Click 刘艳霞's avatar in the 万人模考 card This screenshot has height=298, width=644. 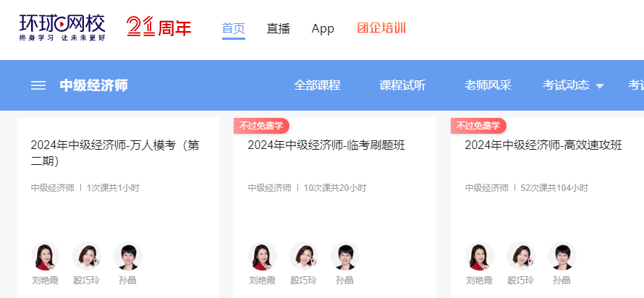46,256
